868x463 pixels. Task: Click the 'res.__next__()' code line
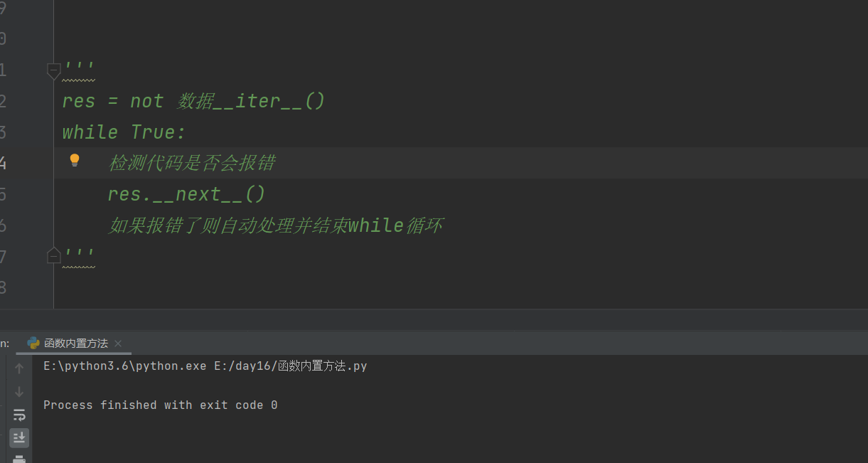(x=187, y=194)
